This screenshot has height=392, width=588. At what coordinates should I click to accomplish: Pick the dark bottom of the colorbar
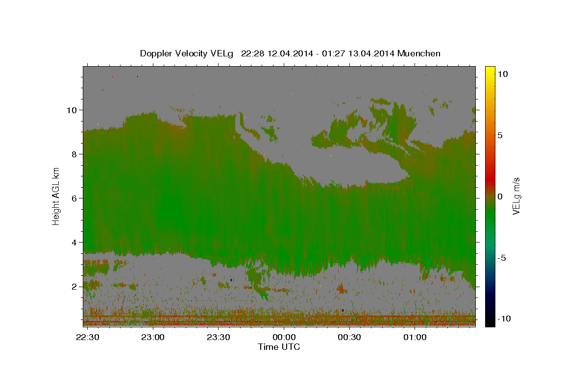(x=490, y=322)
